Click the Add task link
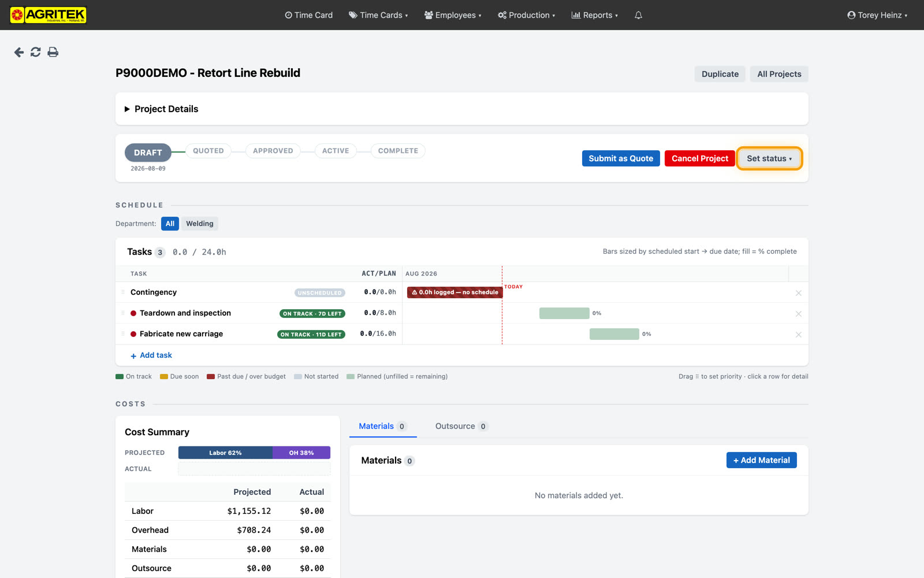Image resolution: width=924 pixels, height=578 pixels. (151, 355)
